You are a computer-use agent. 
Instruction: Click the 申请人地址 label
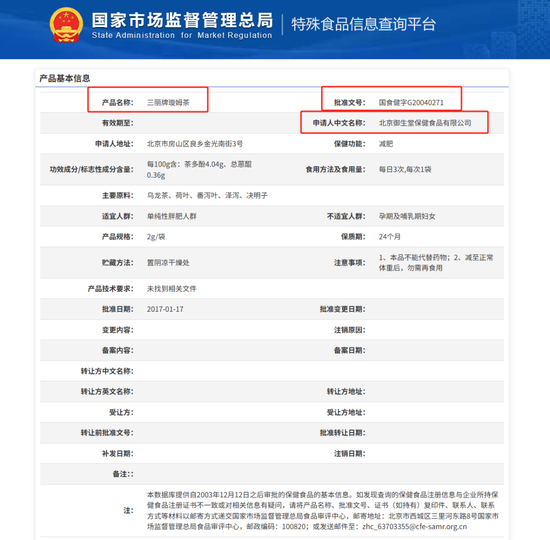click(114, 144)
